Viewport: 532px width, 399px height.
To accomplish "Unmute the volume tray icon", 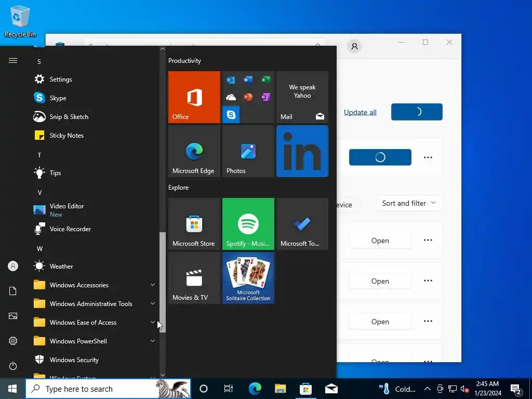I will pyautogui.click(x=464, y=389).
